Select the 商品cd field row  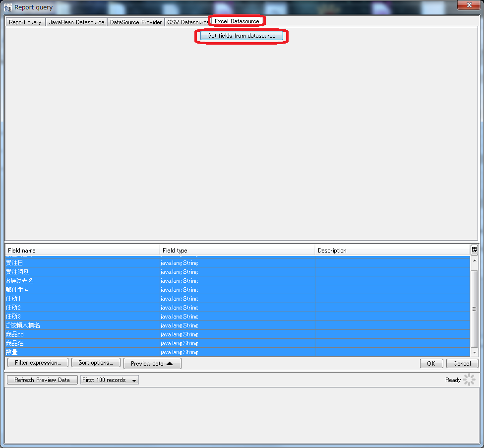[x=238, y=334]
